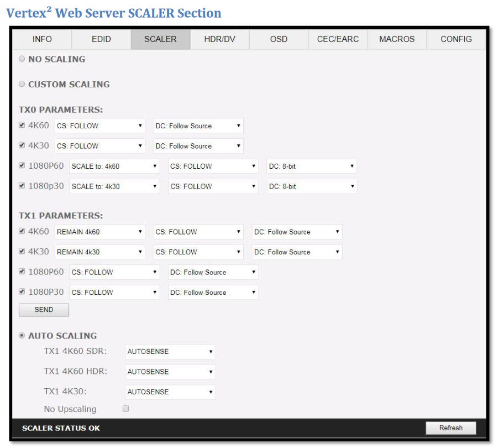Open the HDR/DV tab

[219, 39]
